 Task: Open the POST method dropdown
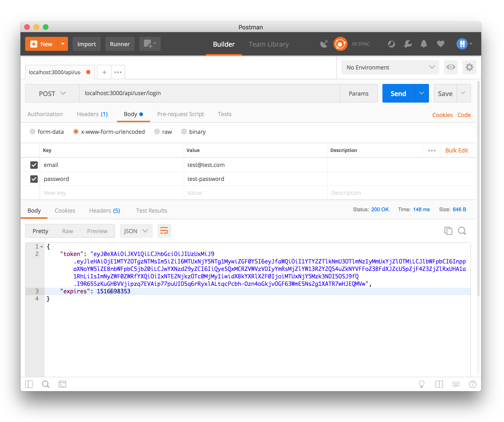pyautogui.click(x=52, y=93)
